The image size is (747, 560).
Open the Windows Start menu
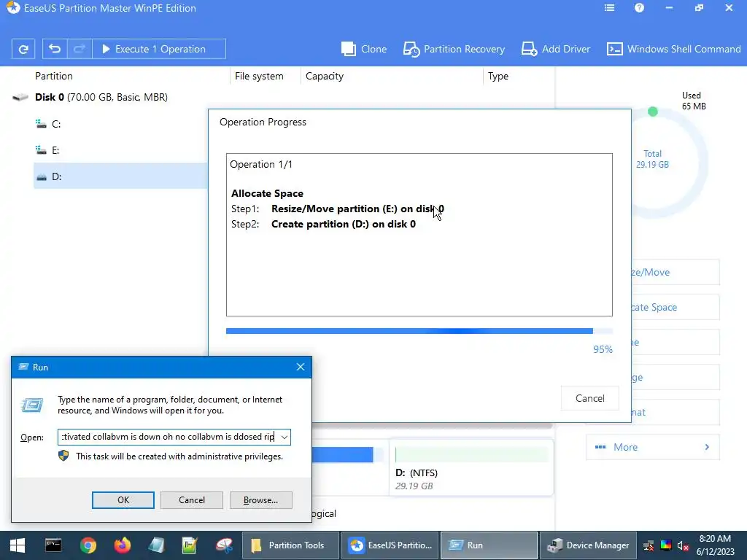click(18, 545)
